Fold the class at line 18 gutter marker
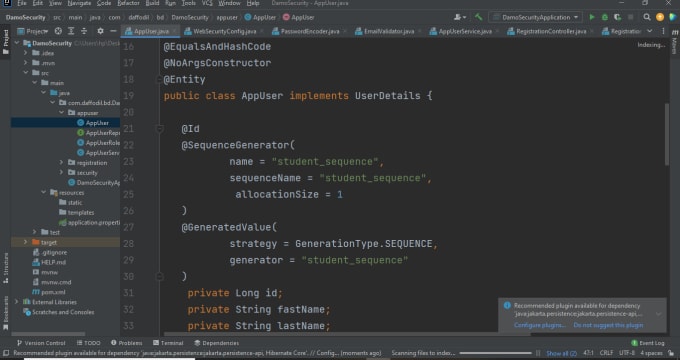Image resolution: width=680 pixels, height=360 pixels. [159, 79]
